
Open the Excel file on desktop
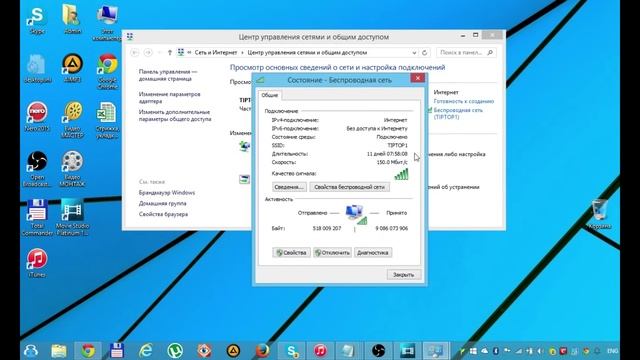[x=107, y=120]
